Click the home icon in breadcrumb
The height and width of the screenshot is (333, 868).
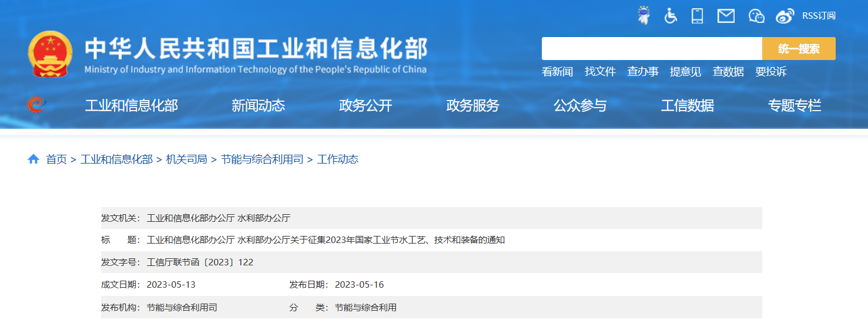[33, 159]
